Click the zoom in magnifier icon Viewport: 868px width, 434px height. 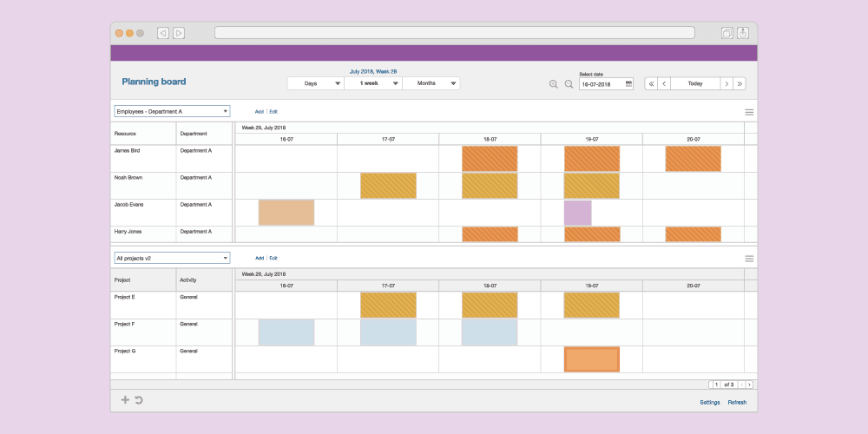click(553, 84)
